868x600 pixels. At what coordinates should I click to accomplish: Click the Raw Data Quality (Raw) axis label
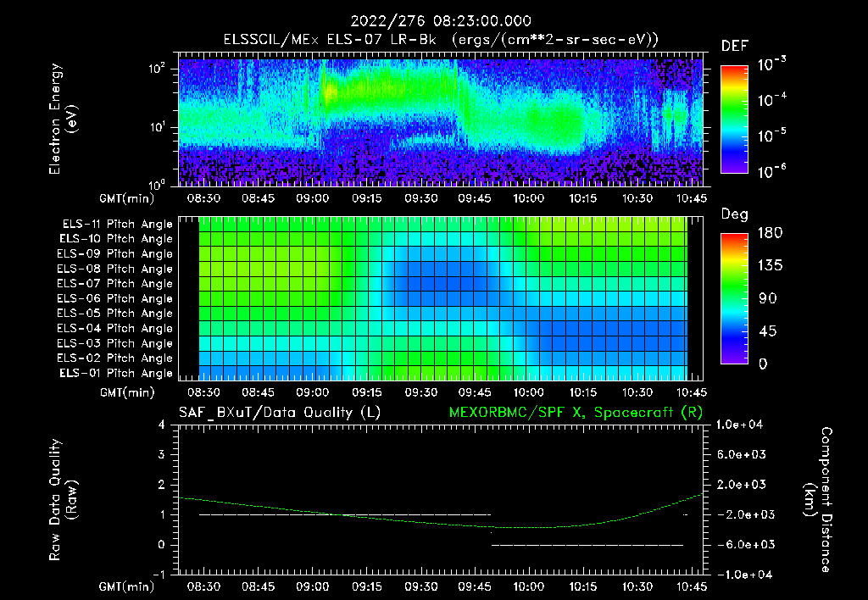63,499
